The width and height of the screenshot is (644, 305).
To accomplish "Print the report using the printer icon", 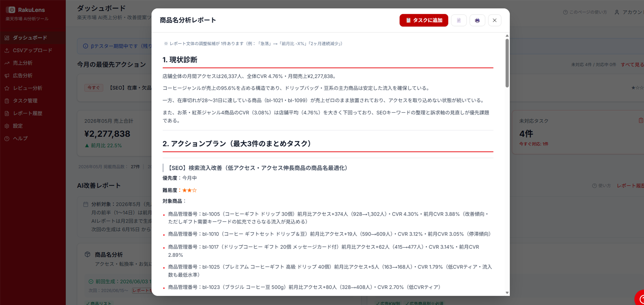I will tap(477, 20).
